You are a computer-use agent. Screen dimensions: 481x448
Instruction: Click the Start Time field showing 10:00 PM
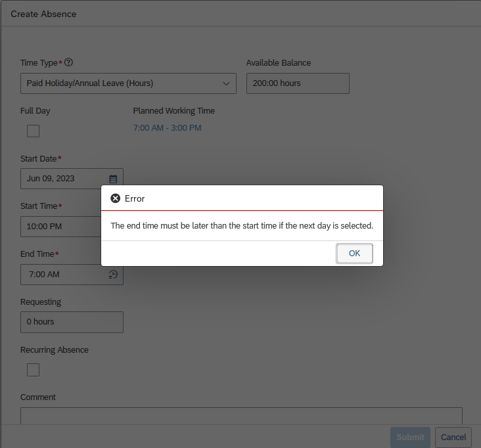pyautogui.click(x=60, y=227)
